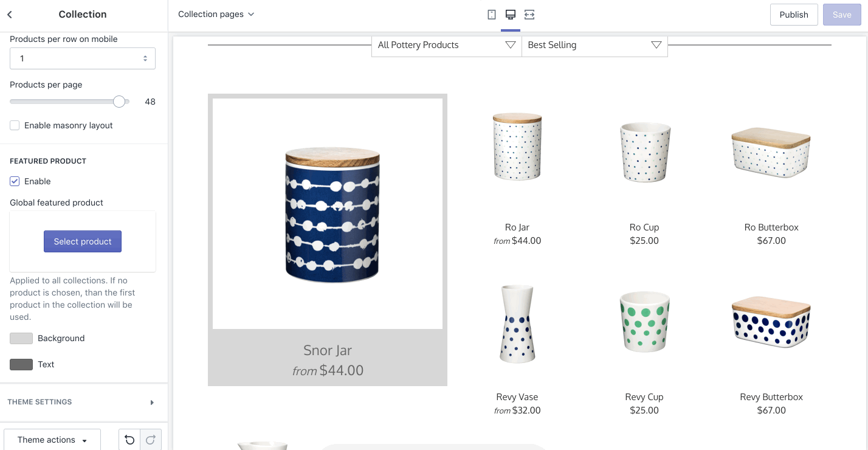Enable the masonry layout checkbox
This screenshot has height=450, width=868.
click(x=15, y=125)
